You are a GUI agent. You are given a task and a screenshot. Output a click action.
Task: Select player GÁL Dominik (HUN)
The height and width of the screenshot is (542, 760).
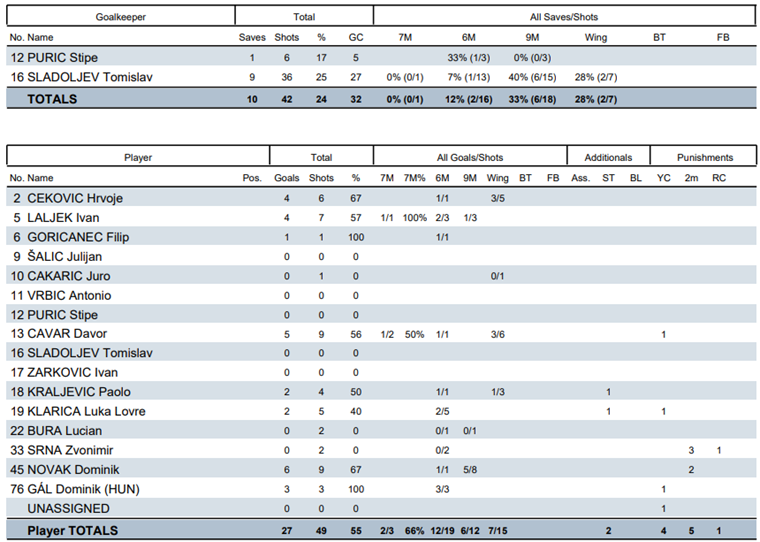tap(83, 489)
